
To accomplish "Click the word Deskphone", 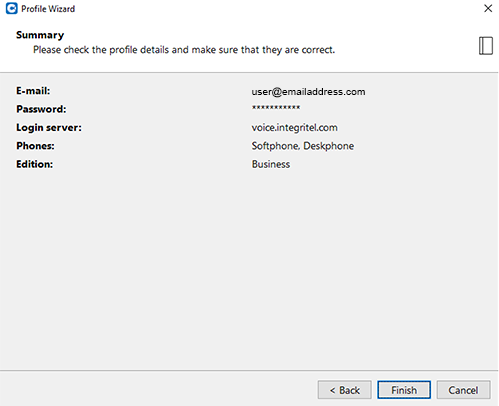I will click(329, 146).
